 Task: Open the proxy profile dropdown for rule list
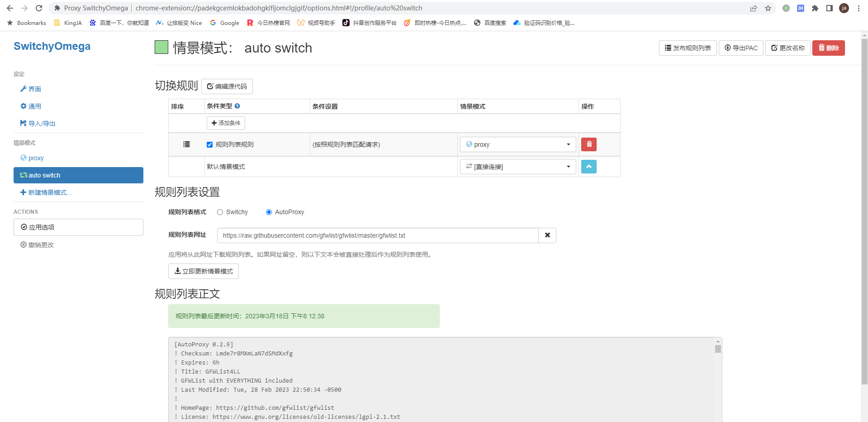point(518,144)
